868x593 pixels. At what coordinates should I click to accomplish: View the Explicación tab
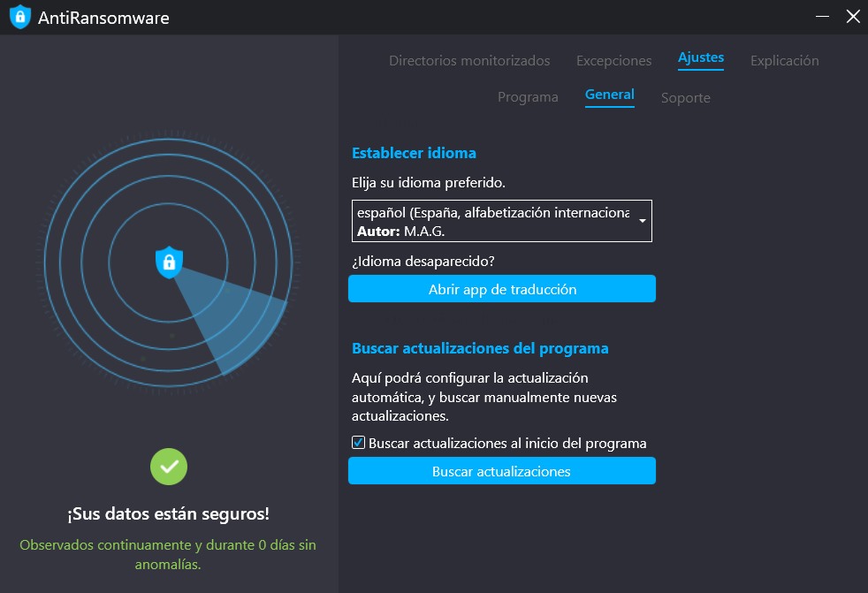click(784, 61)
